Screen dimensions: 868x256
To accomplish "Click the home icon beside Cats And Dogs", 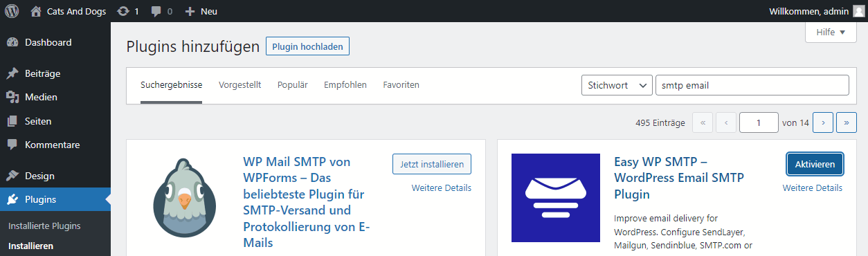I will point(36,11).
